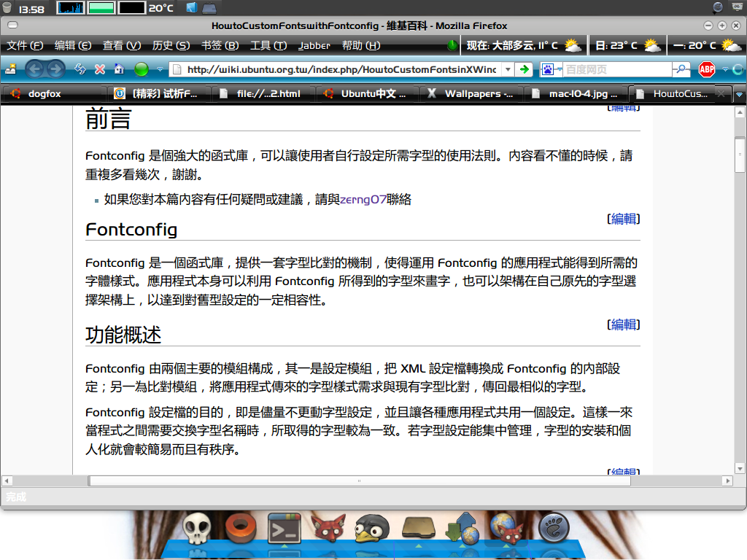The image size is (747, 560).
Task: Switch to the Ubuntu中文 tab
Action: (368, 94)
